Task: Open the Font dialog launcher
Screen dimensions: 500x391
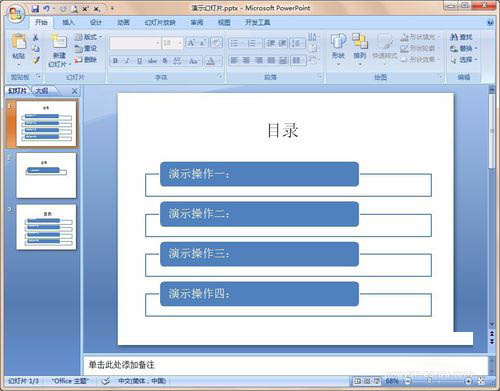Action: [x=220, y=77]
